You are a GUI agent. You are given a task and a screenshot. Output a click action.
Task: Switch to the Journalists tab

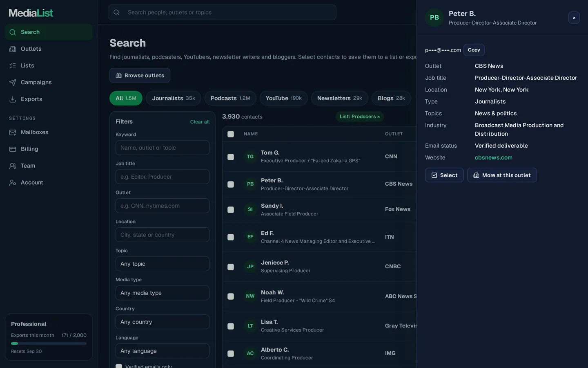click(x=174, y=98)
